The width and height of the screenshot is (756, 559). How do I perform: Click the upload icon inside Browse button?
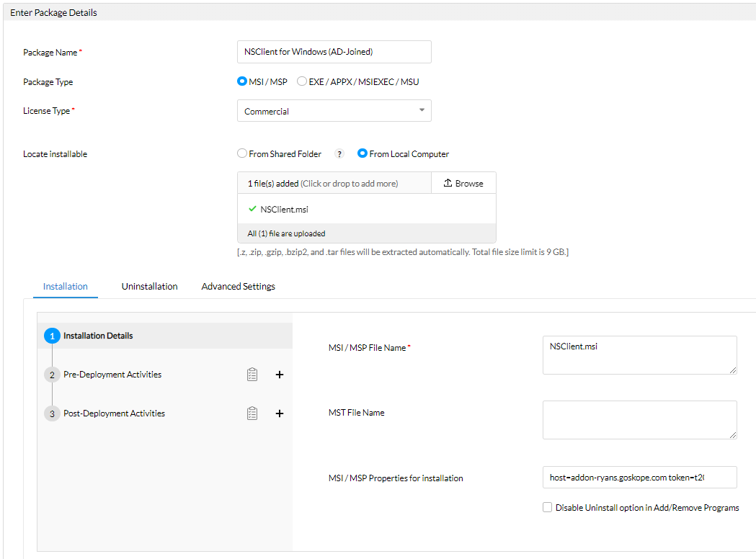(448, 182)
